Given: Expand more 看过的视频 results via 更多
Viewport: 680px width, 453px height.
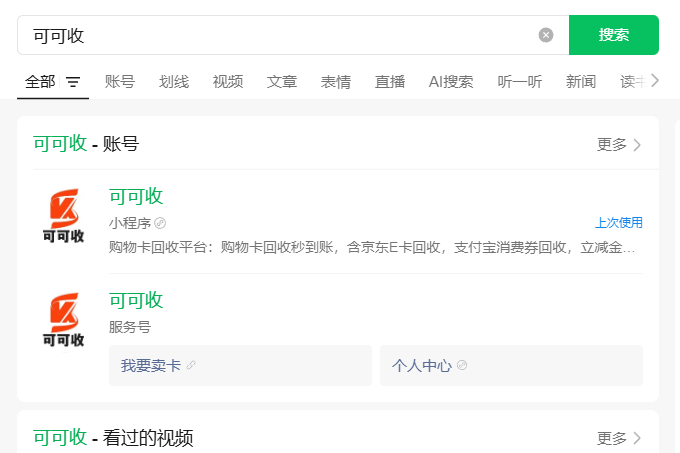Looking at the screenshot, I should 619,438.
